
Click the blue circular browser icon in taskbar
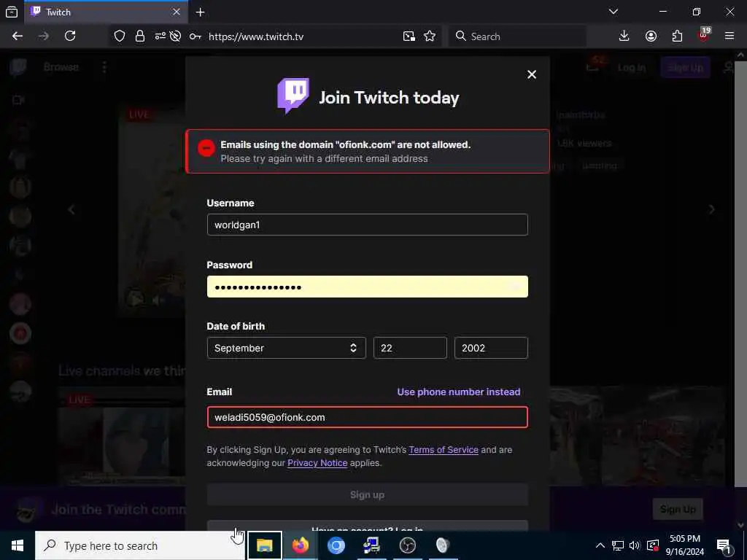336,545
